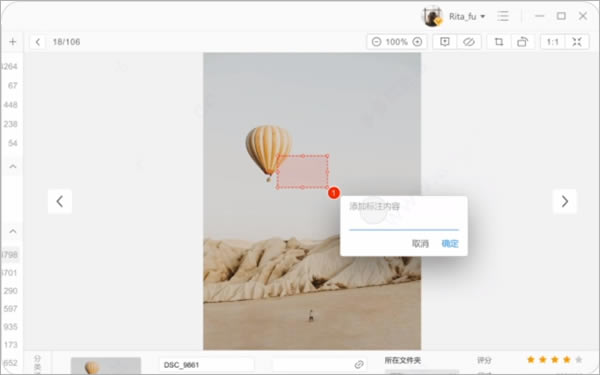The width and height of the screenshot is (600, 375).
Task: Click the 18/106 image counter
Action: tap(66, 42)
